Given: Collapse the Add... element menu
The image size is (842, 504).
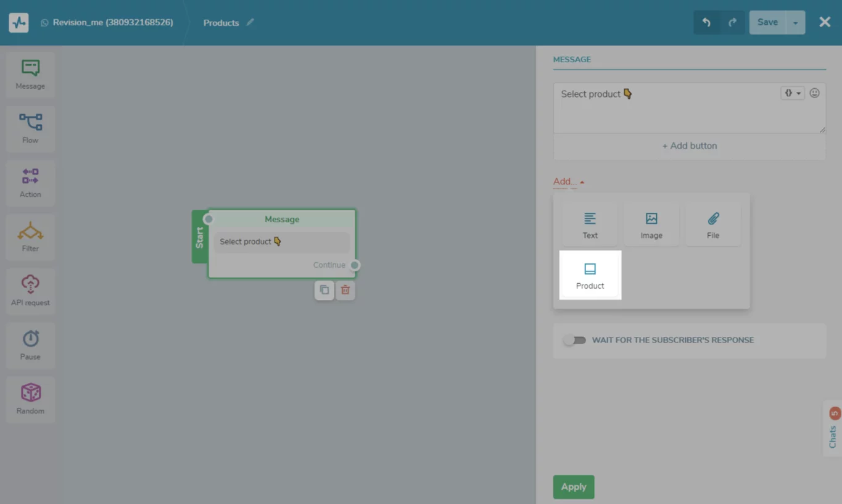Looking at the screenshot, I should 569,181.
